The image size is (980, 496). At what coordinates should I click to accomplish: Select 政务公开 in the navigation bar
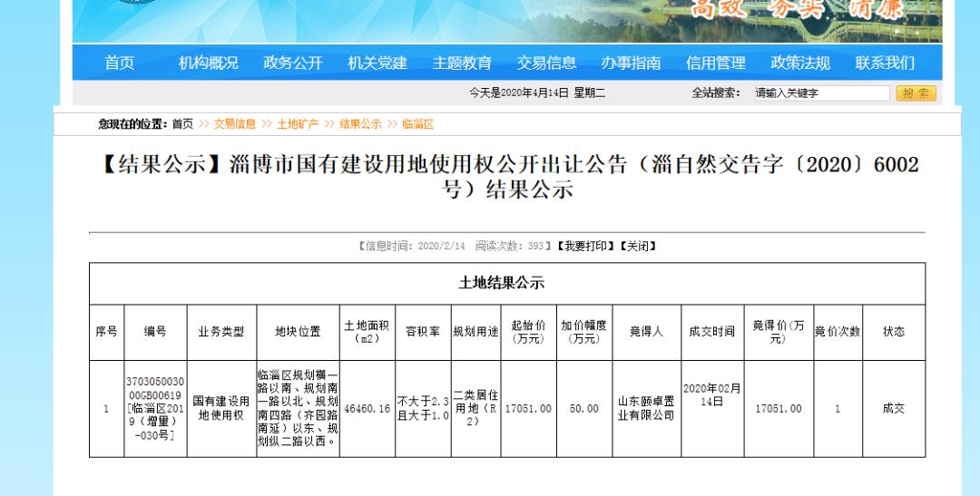(292, 63)
